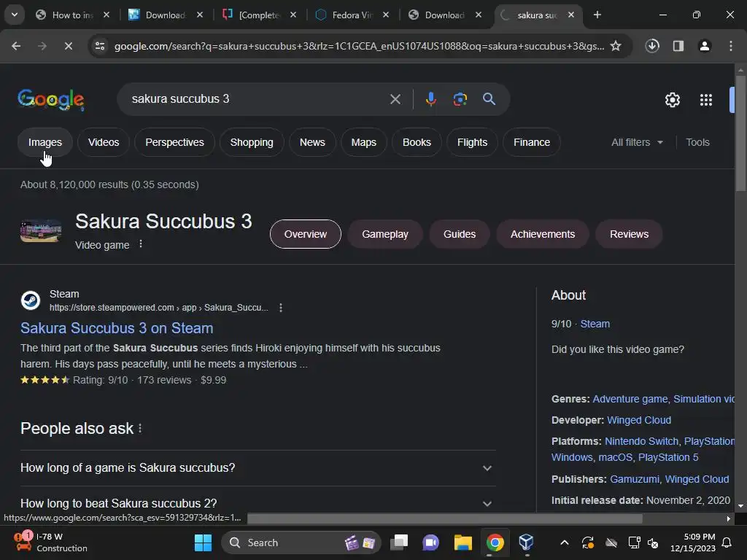The image size is (747, 560).
Task: Select the Guides chip
Action: [460, 234]
